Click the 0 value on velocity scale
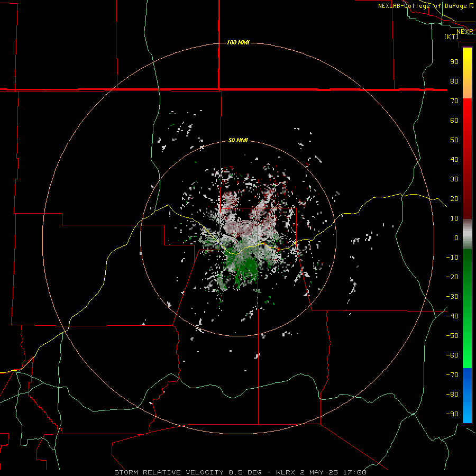Screen dimensions: 476x476 [456, 237]
